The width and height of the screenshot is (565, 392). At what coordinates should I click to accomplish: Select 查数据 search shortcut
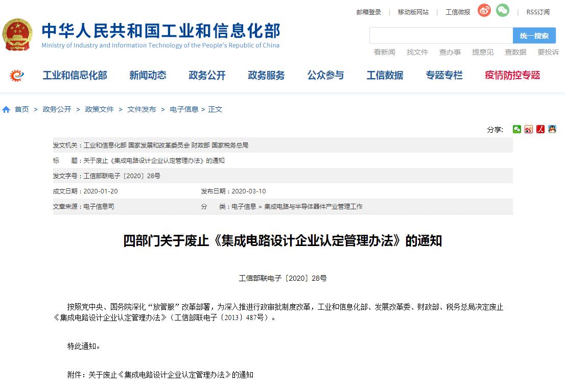coord(515,52)
